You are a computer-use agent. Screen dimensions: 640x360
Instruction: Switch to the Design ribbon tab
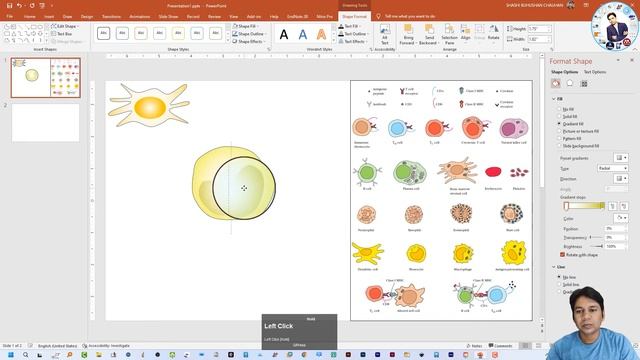(87, 16)
